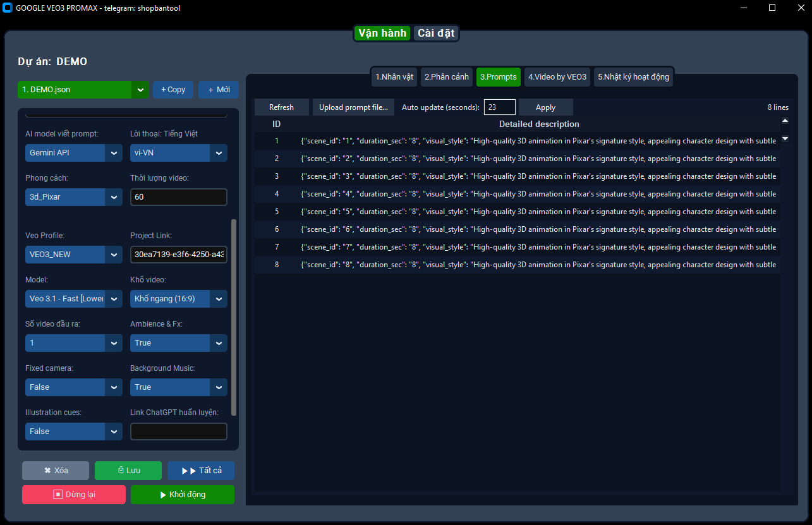
Task: Click the app icon in title bar
Action: (x=8, y=8)
